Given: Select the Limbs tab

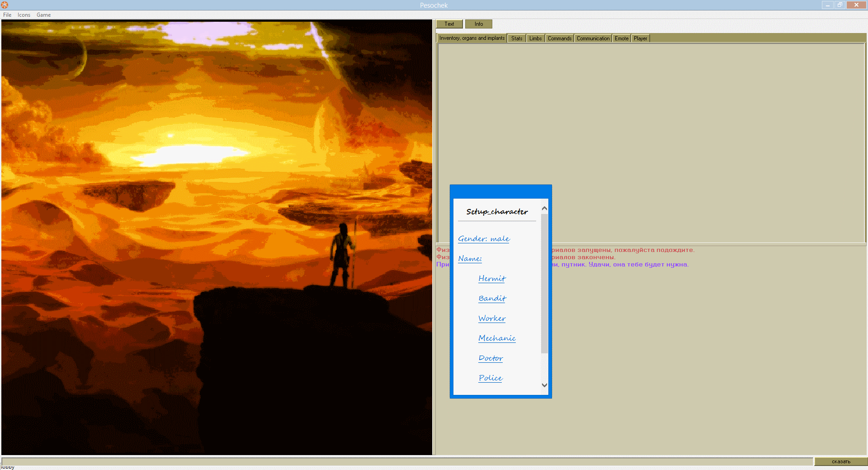Looking at the screenshot, I should tap(536, 38).
